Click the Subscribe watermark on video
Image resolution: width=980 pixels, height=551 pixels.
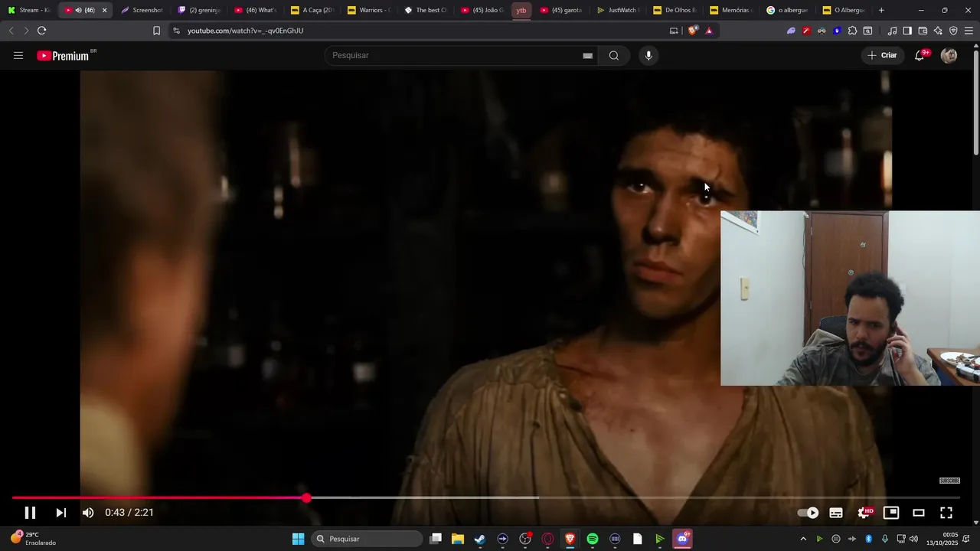pos(949,481)
